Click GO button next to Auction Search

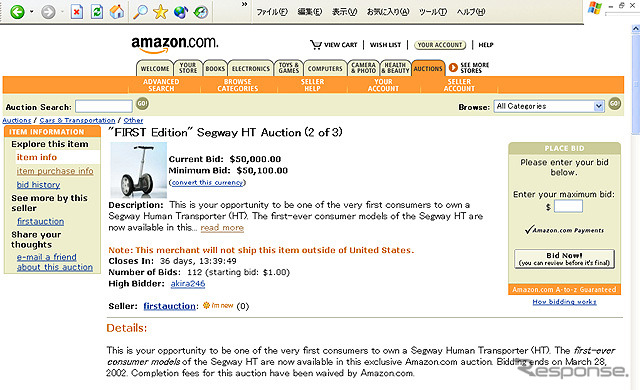(142, 104)
